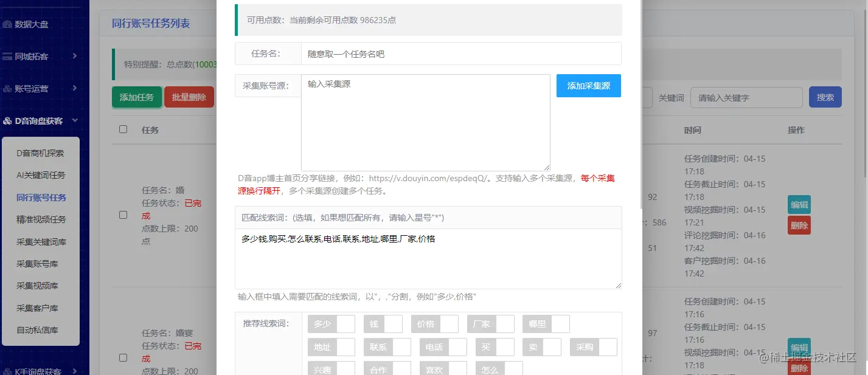
Task: Expand the K手询盘获客 menu chevron
Action: [75, 371]
